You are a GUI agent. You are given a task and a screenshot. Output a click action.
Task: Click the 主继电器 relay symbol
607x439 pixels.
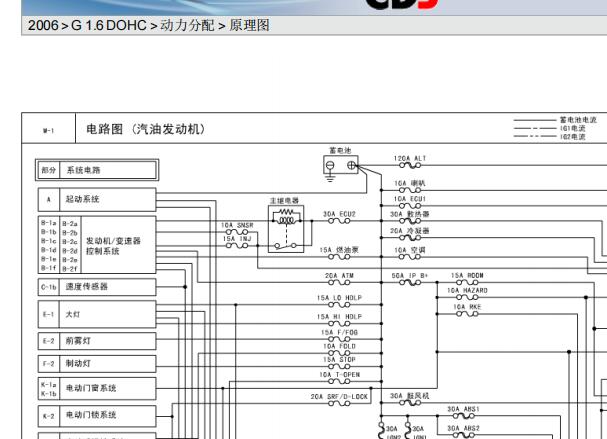point(286,229)
